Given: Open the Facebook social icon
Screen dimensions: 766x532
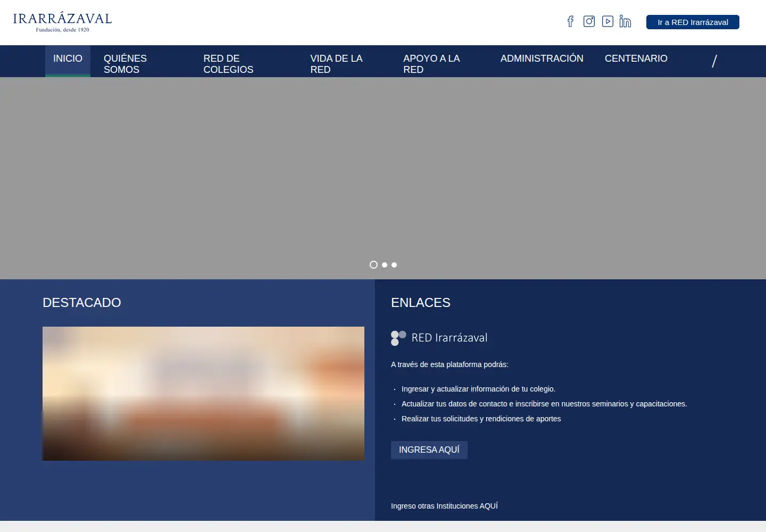Looking at the screenshot, I should click(x=570, y=21).
